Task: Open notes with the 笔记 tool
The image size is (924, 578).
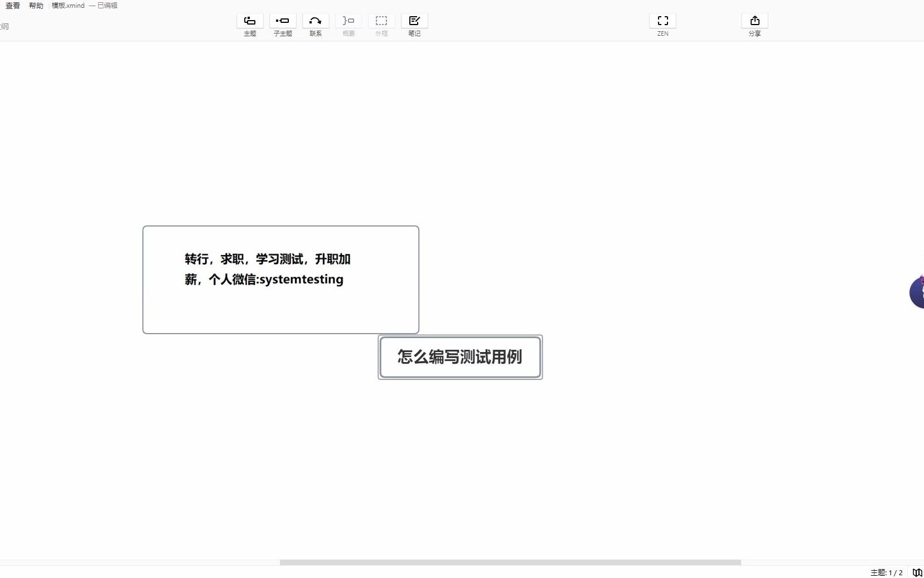Action: pos(414,25)
